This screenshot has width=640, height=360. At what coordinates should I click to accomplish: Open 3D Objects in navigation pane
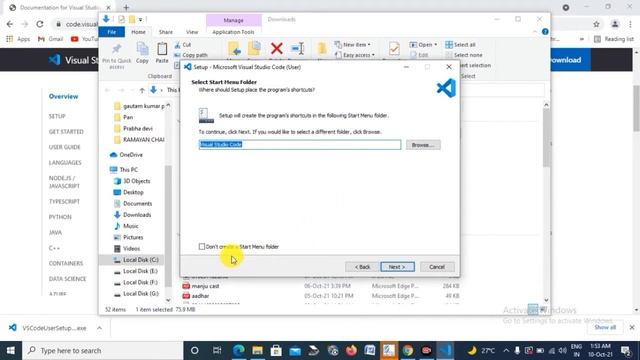click(132, 181)
